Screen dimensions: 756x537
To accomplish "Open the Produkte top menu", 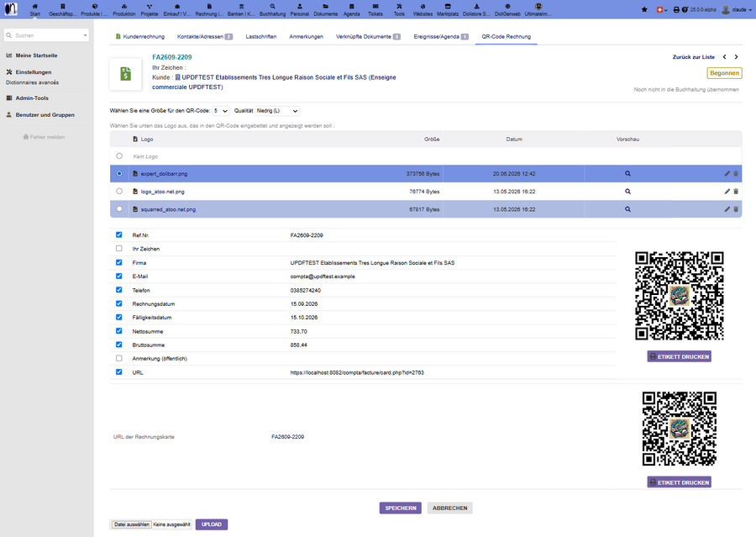I will pos(94,9).
